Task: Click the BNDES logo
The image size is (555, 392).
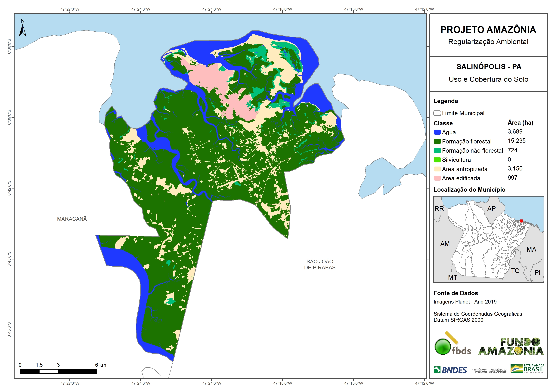Action: point(450,370)
